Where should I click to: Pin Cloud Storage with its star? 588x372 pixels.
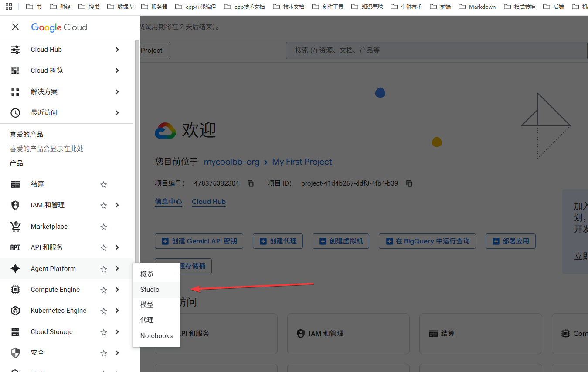(x=104, y=332)
